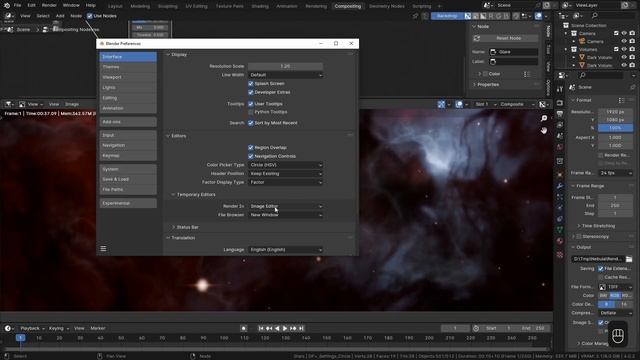Open the Tool properties tab icon
Screen dimensions: 640x360
coord(560,89)
